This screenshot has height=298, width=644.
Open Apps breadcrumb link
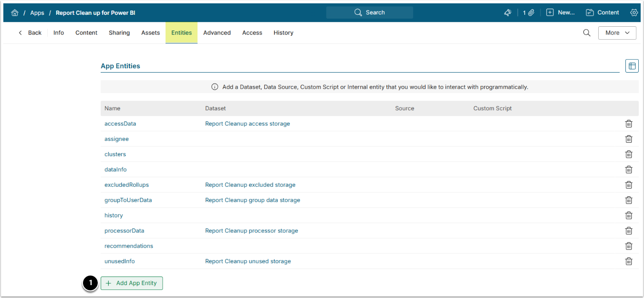coord(37,13)
